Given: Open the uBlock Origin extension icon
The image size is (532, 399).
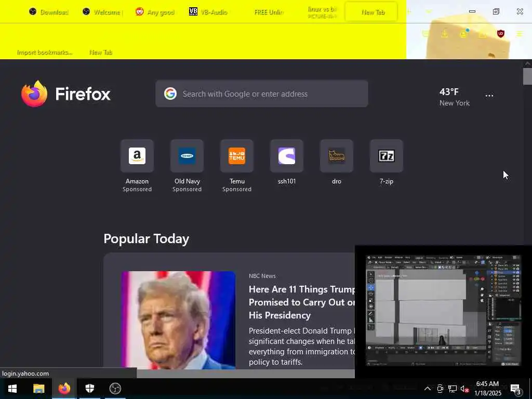Looking at the screenshot, I should click(500, 34).
